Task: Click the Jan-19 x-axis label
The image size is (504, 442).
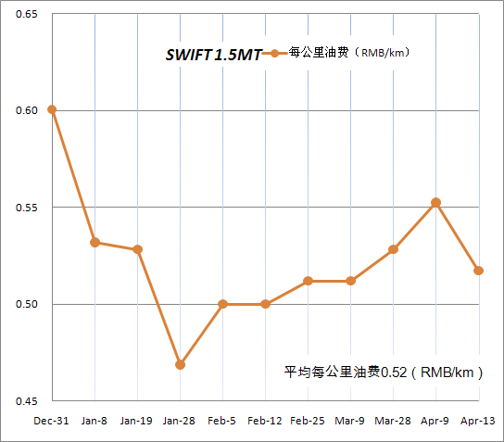Action: pos(136,421)
